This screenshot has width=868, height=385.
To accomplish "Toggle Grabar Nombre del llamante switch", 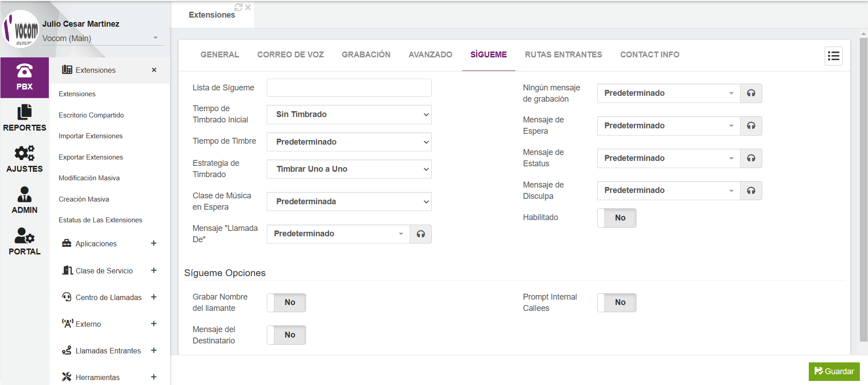I will point(286,303).
